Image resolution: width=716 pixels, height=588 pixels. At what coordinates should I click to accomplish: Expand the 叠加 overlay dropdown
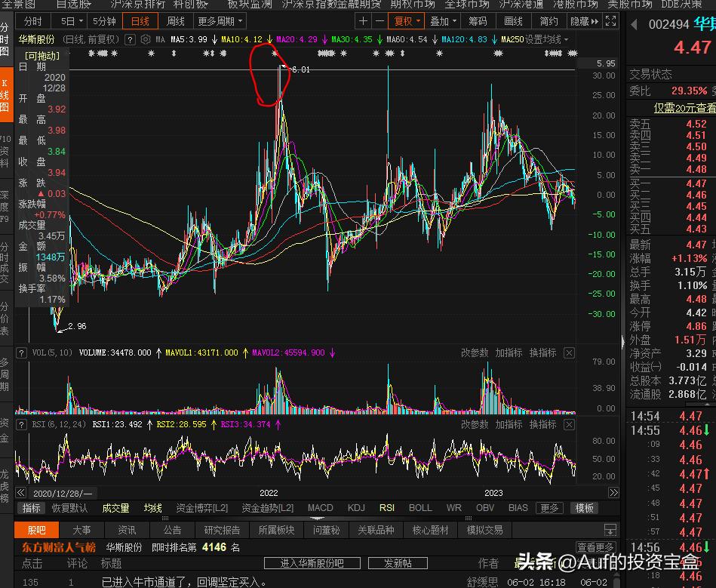coord(453,21)
